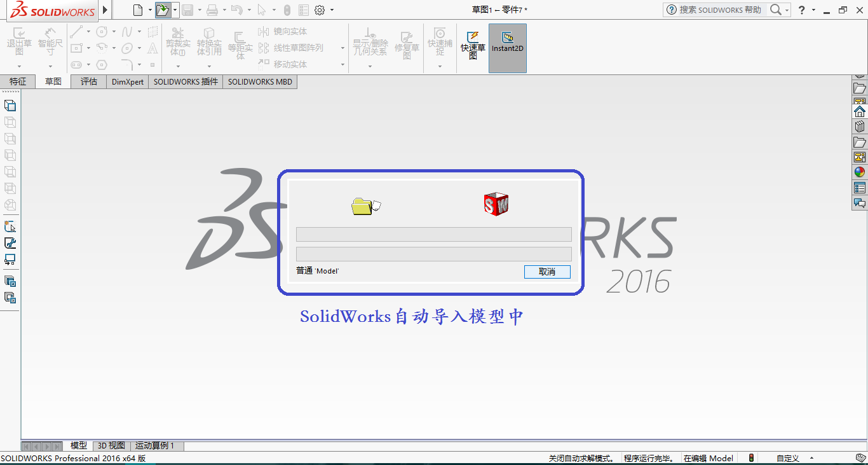Screen dimensions: 868x465
Task: Click the Exit Sketch (退出草图) tool
Action: tap(19, 42)
